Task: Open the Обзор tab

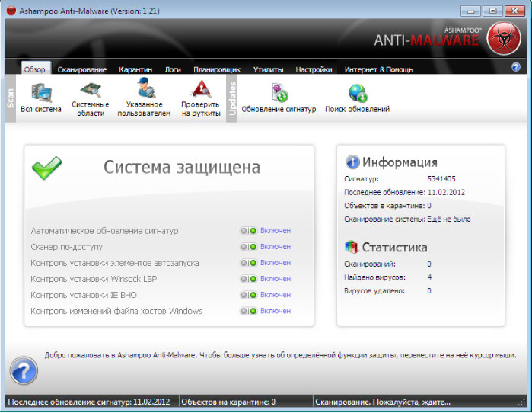Action: pyautogui.click(x=34, y=69)
